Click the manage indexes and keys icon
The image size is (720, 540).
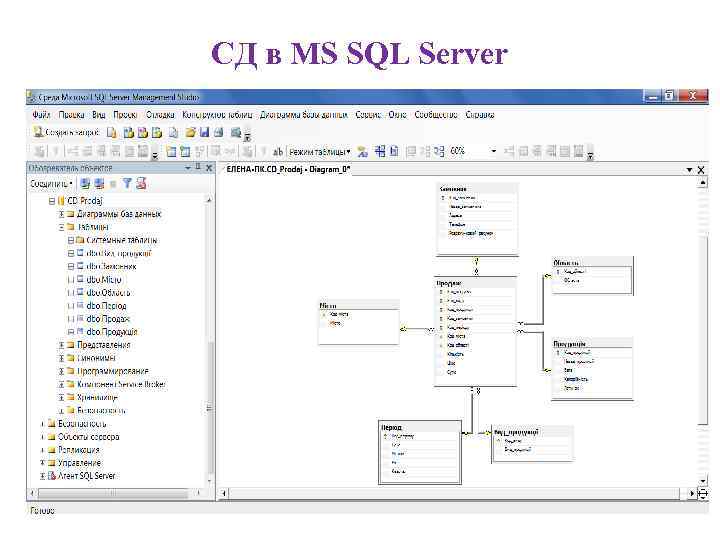[x=380, y=151]
